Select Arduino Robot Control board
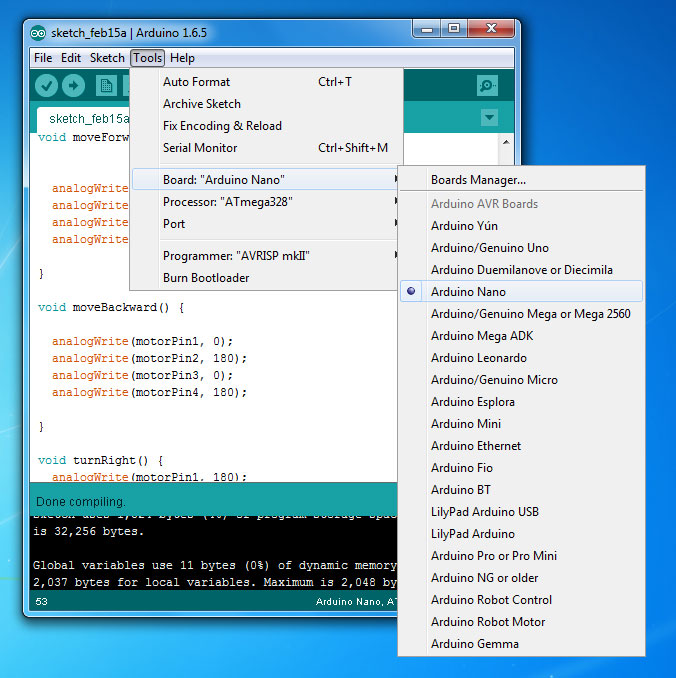This screenshot has width=676, height=678. coord(521,600)
